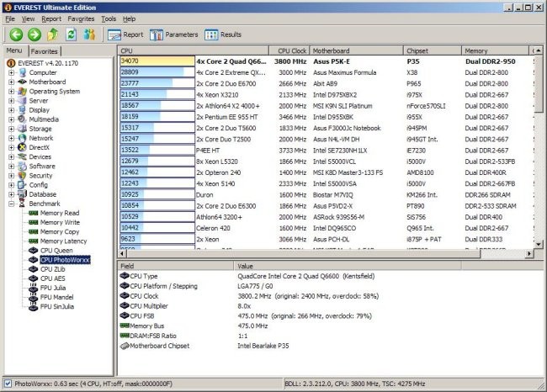Click the Memory Bus RAM icon
Viewport: 547px width, 392px height.
125,326
